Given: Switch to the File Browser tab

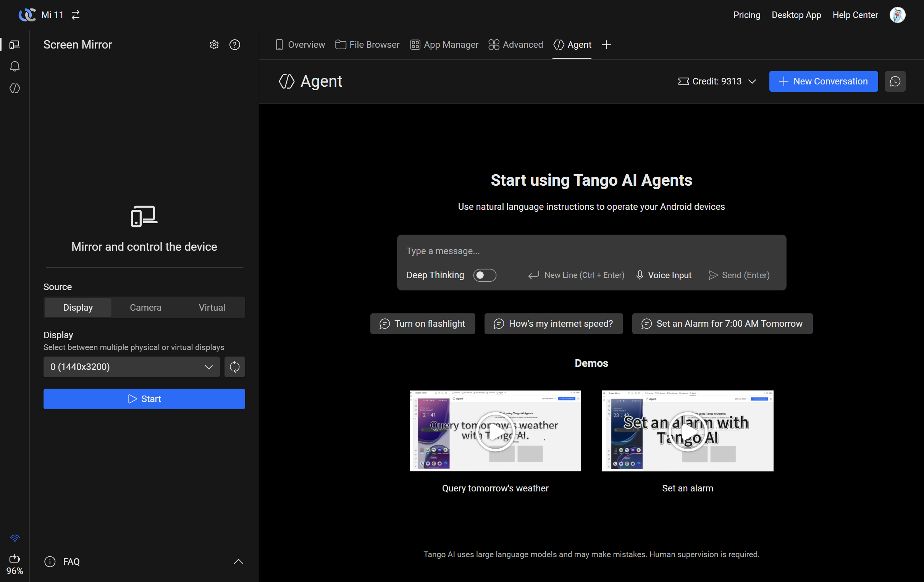Looking at the screenshot, I should tap(367, 45).
